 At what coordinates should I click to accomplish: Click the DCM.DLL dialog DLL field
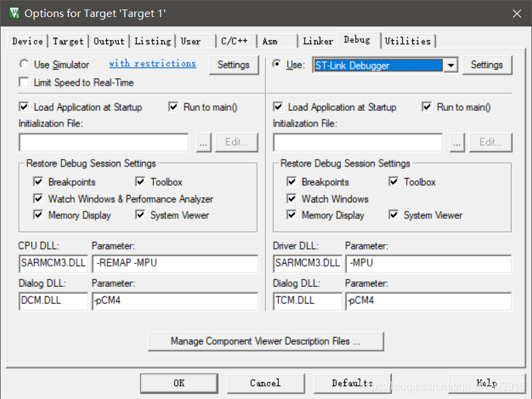point(53,301)
